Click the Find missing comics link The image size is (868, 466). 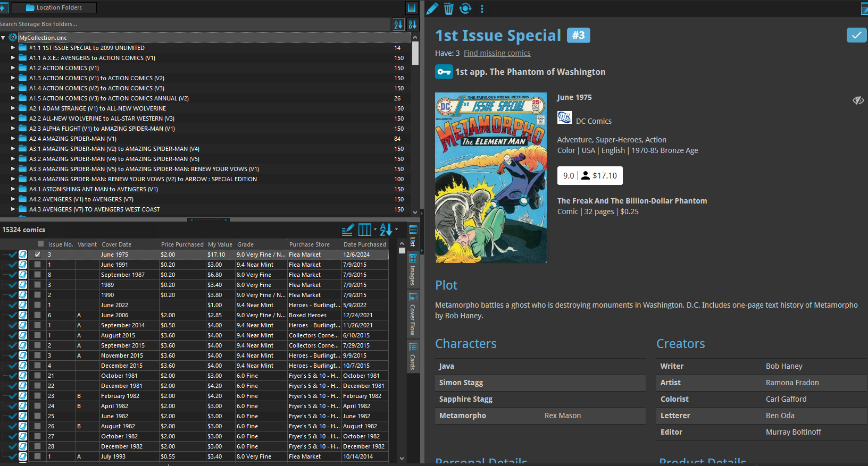pyautogui.click(x=497, y=53)
